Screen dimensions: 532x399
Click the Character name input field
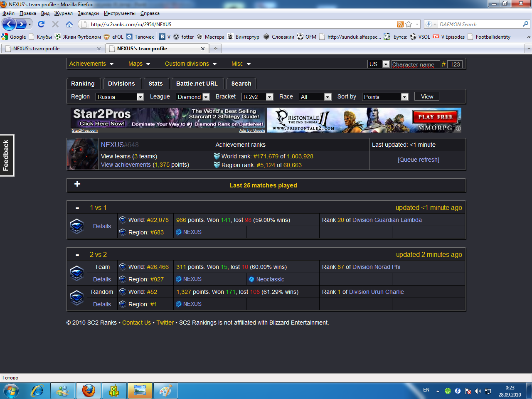coord(415,64)
